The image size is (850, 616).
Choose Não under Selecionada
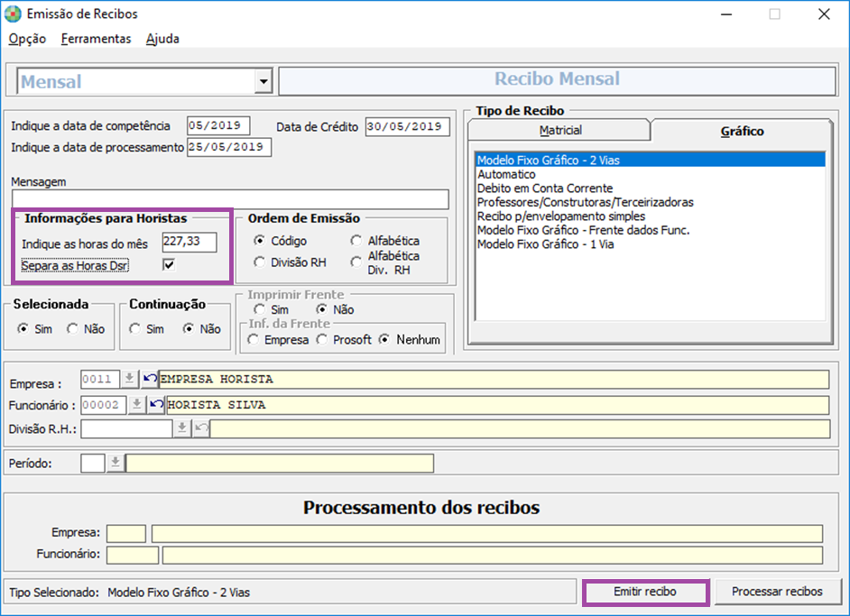click(73, 329)
